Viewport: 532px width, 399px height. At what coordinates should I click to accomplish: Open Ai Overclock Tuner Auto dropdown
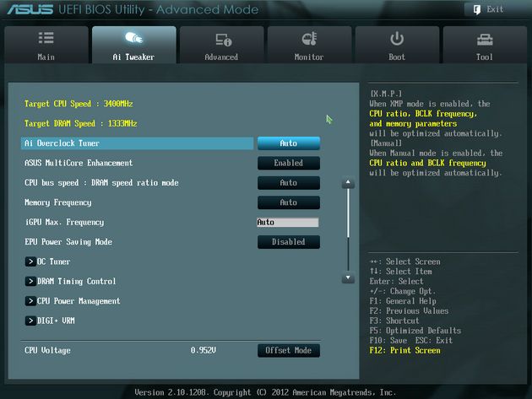pyautogui.click(x=289, y=143)
